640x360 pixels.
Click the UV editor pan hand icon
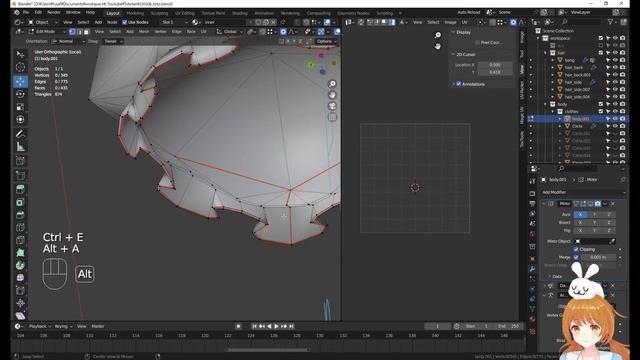(438, 47)
